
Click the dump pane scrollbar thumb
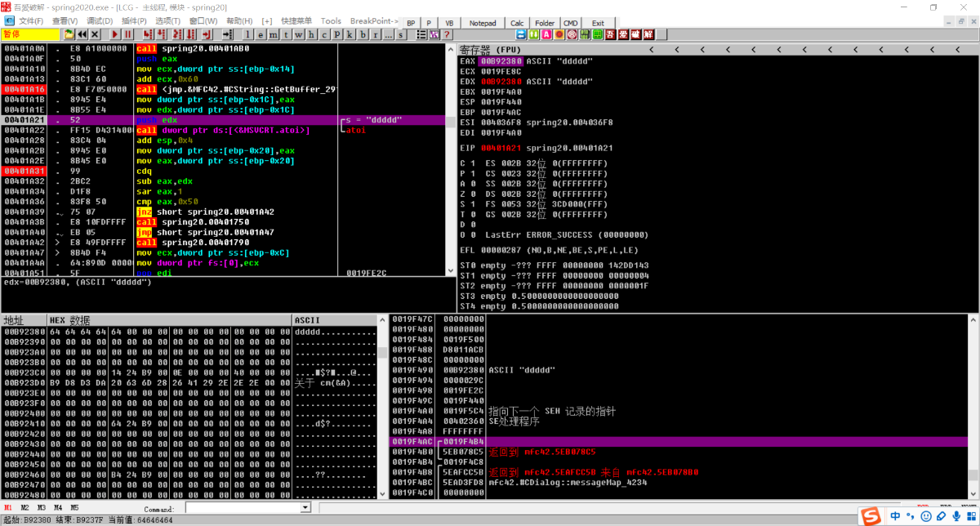(381, 352)
